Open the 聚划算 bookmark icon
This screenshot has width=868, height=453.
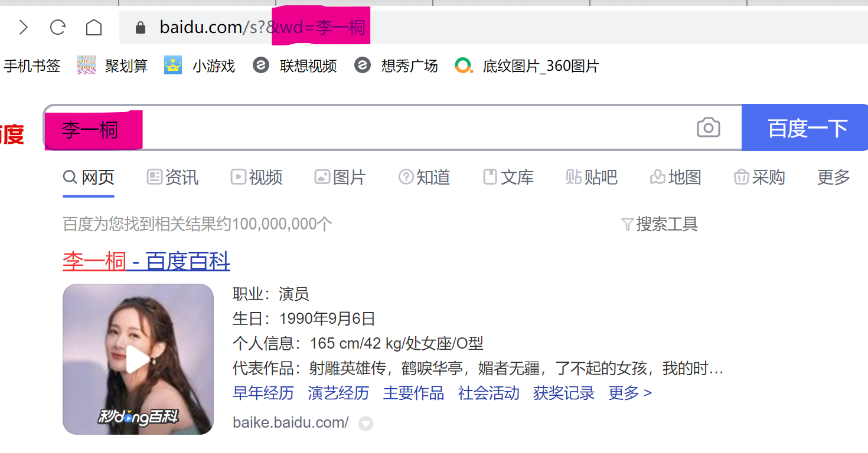click(x=86, y=65)
